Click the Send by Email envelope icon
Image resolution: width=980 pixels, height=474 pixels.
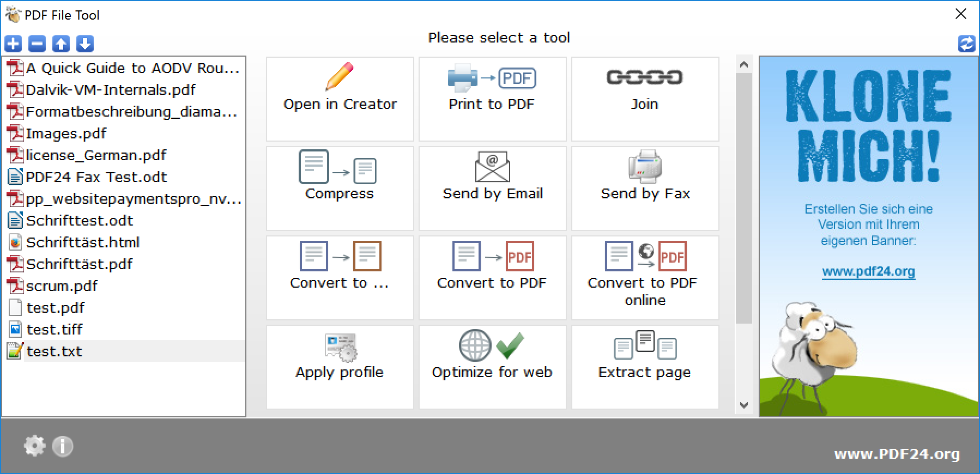(x=493, y=166)
